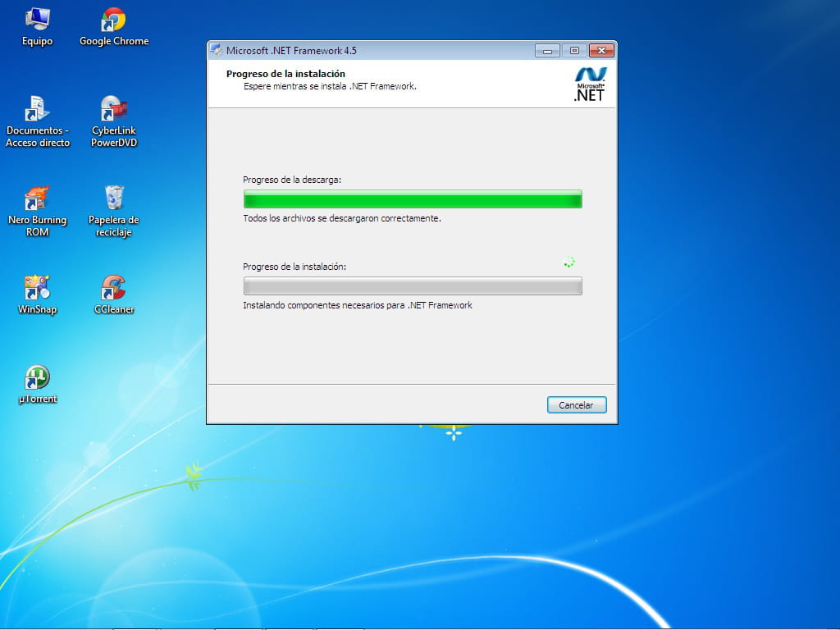
Task: Click the Microsoft .NET logo in the header
Action: click(589, 84)
